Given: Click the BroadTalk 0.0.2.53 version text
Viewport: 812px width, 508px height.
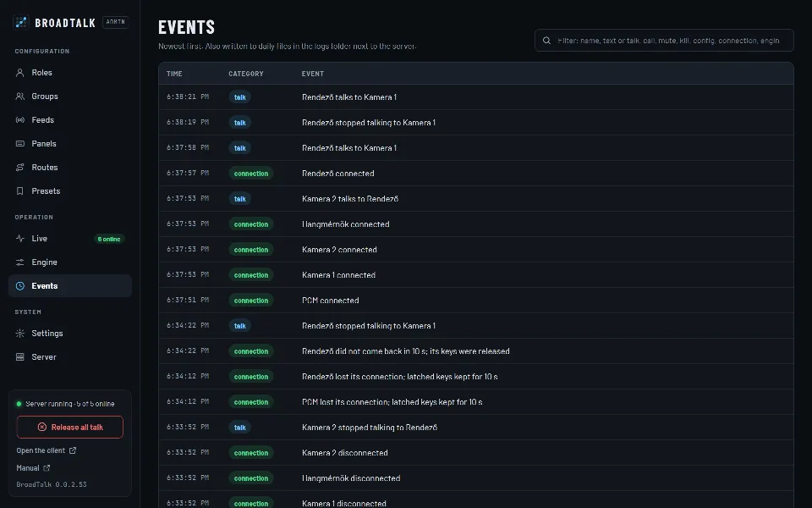Looking at the screenshot, I should tap(52, 484).
